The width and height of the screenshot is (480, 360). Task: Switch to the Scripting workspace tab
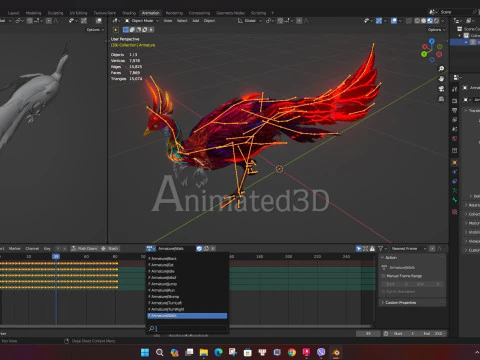[258, 13]
